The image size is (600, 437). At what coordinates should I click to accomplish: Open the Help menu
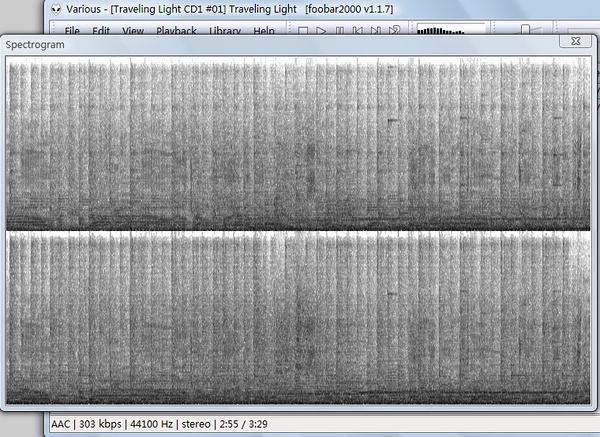264,31
